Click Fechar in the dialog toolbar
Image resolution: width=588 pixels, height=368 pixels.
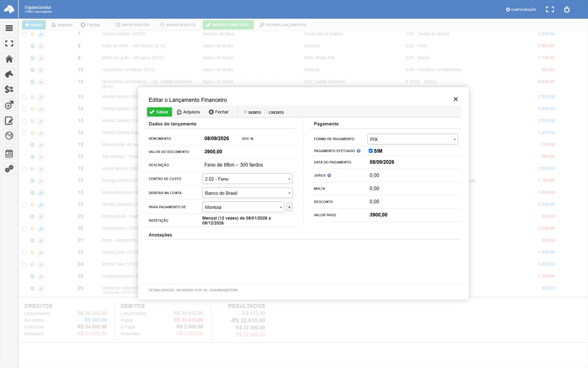(x=219, y=112)
